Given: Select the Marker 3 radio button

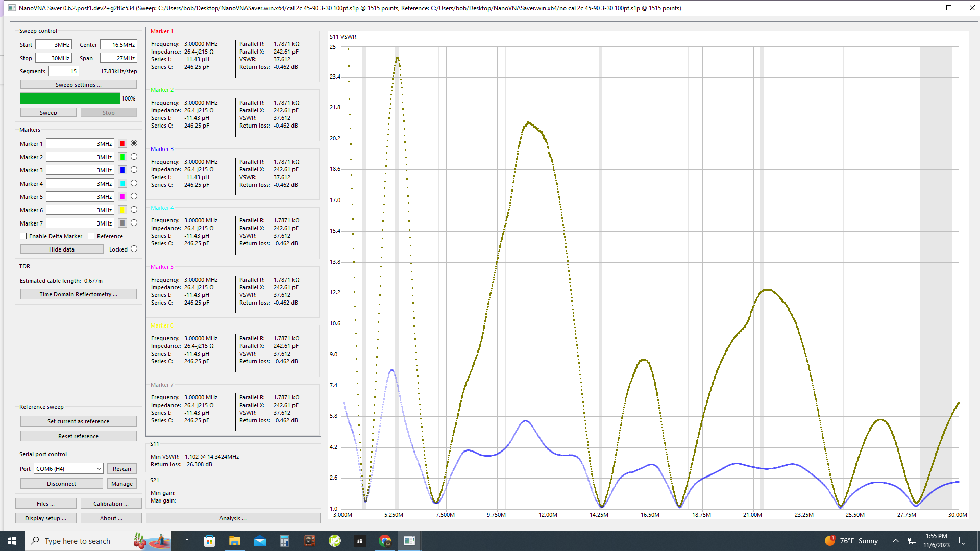Looking at the screenshot, I should click(x=134, y=170).
